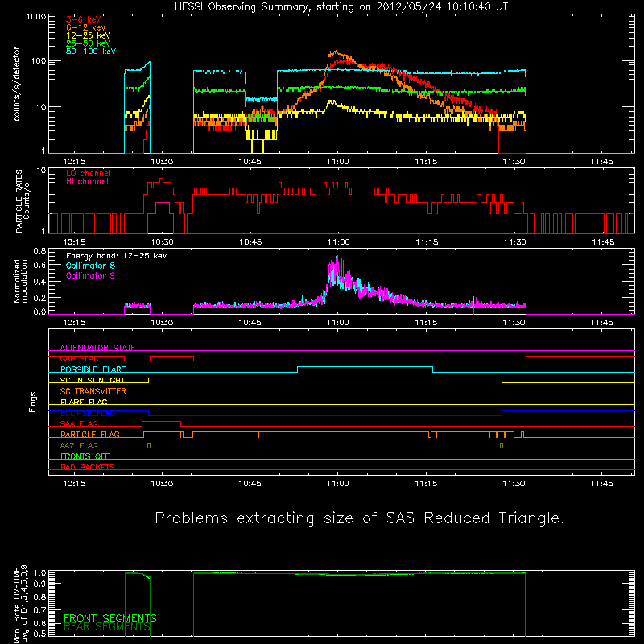
Task: Select the orange 6-12 keV legend label
Action: (x=86, y=27)
